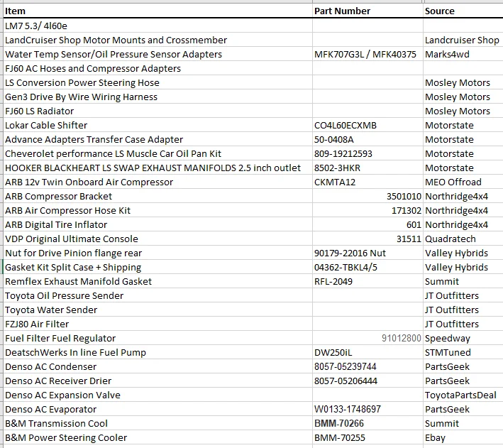Select 'Cheverolet performance LS Muscle Car Oil Pan Kit'

tap(157, 153)
